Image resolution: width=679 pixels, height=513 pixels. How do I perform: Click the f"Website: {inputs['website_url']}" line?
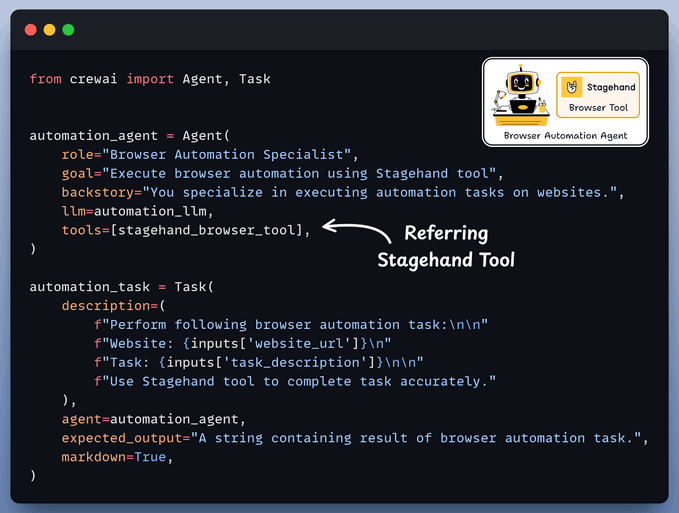(x=242, y=344)
